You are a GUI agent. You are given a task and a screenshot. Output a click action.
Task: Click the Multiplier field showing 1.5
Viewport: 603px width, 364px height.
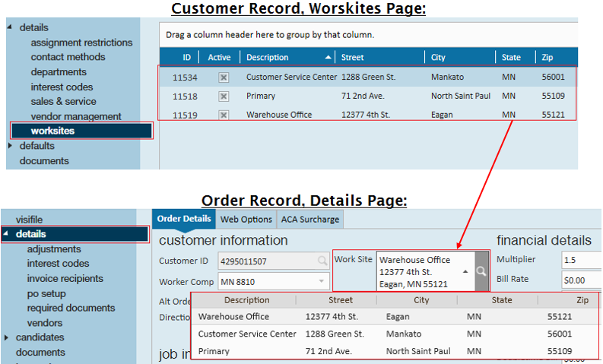[582, 260]
